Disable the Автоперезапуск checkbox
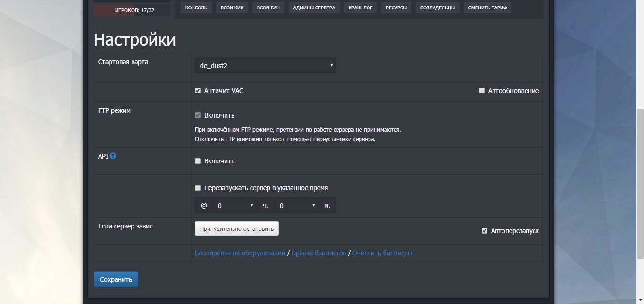This screenshot has width=644, height=304. click(x=485, y=231)
